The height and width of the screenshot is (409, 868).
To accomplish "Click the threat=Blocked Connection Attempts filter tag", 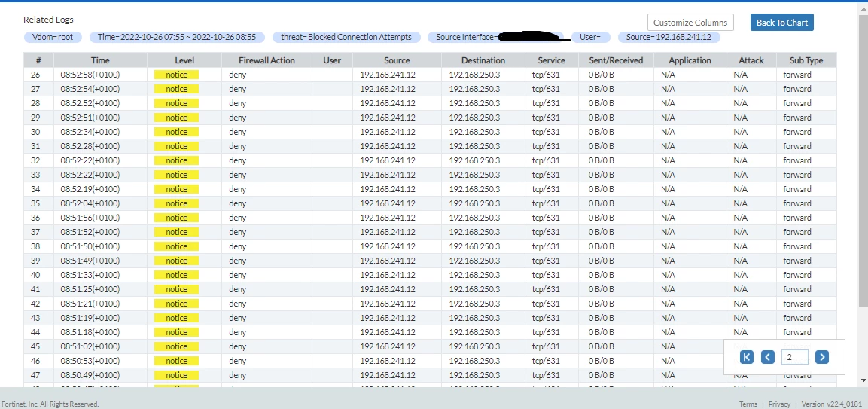I will [346, 37].
